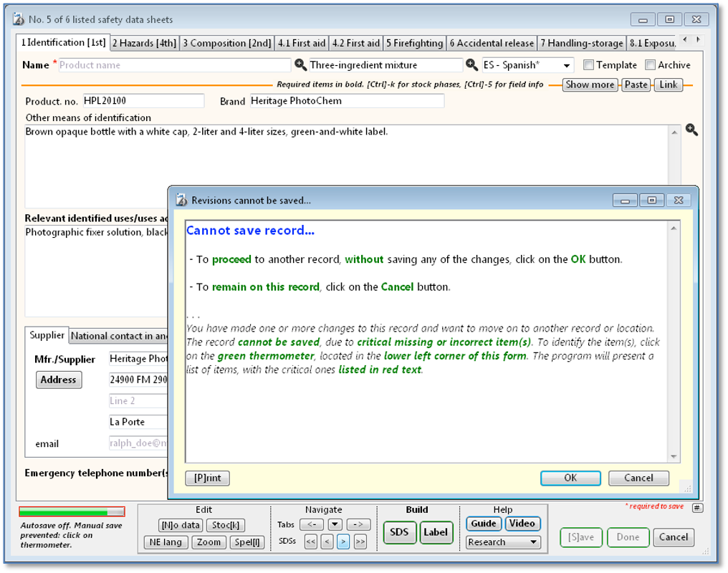Enable the Template checkbox
The image size is (728, 573).
tap(588, 65)
